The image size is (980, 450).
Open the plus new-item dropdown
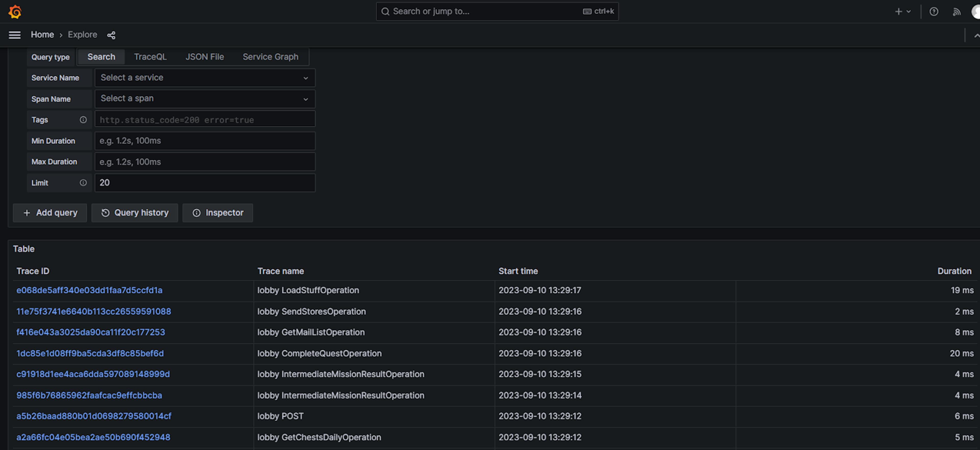pos(902,12)
